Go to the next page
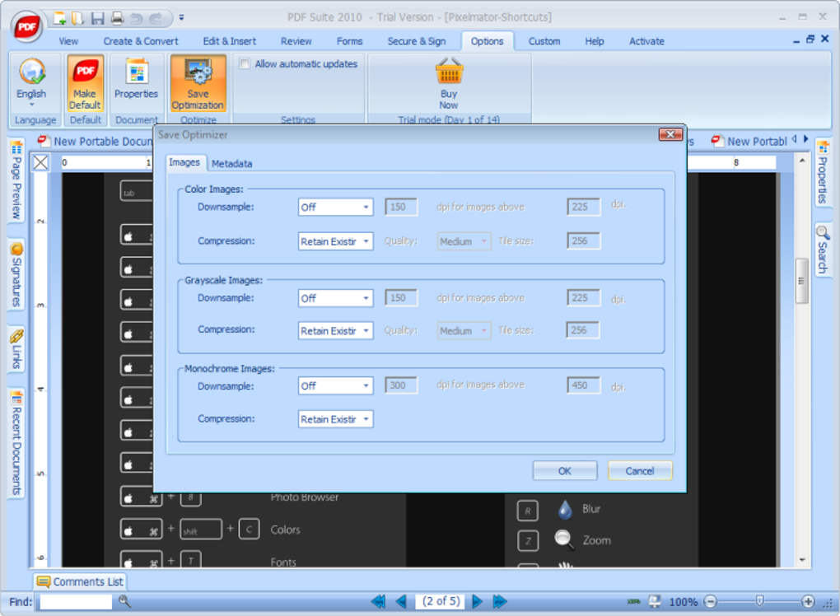The image size is (840, 616). click(x=477, y=601)
